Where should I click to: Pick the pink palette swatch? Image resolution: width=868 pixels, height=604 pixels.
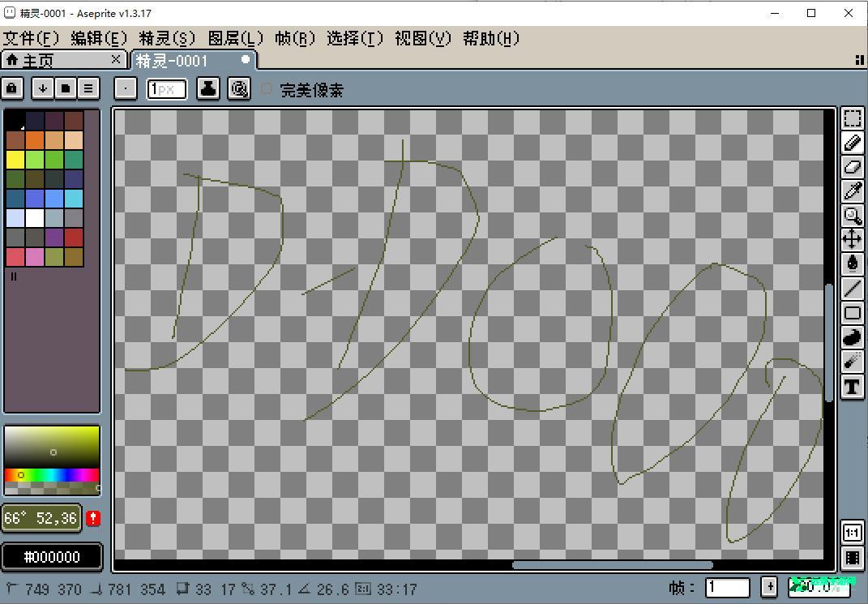click(34, 257)
